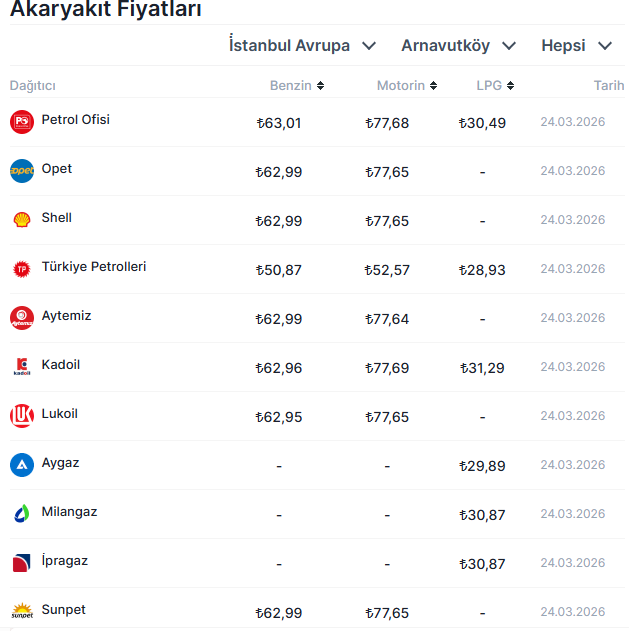Sort table by Benzin price

click(297, 86)
